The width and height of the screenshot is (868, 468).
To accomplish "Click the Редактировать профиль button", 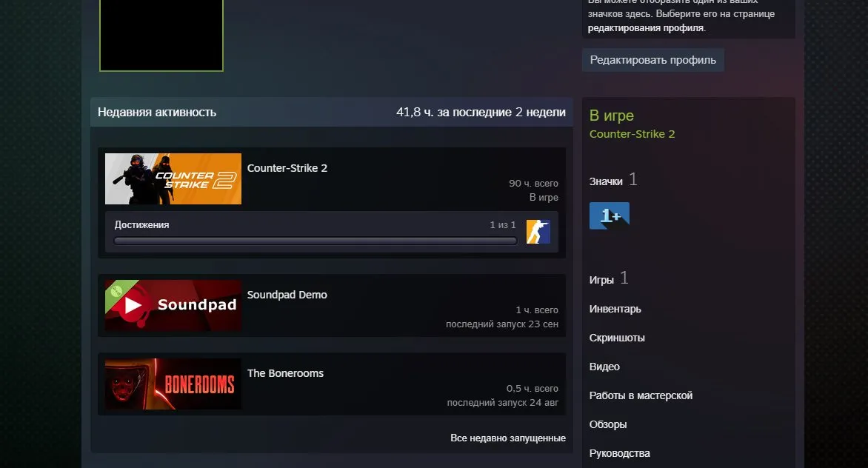I will coord(653,60).
